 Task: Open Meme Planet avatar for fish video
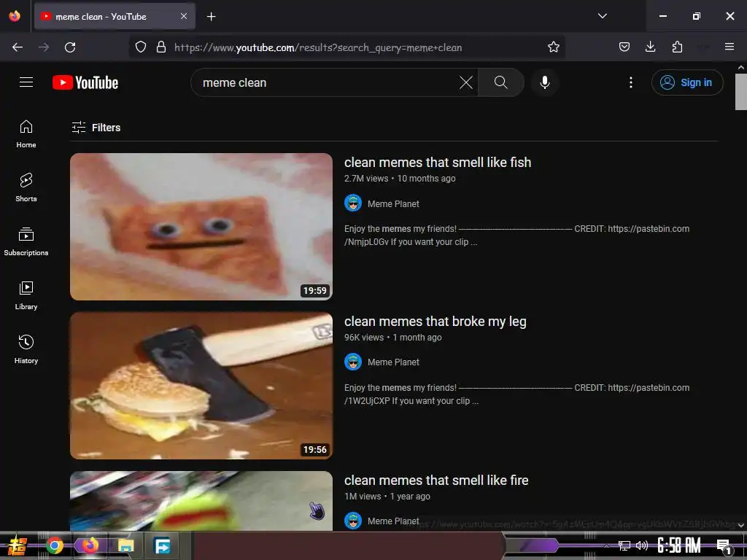(353, 203)
